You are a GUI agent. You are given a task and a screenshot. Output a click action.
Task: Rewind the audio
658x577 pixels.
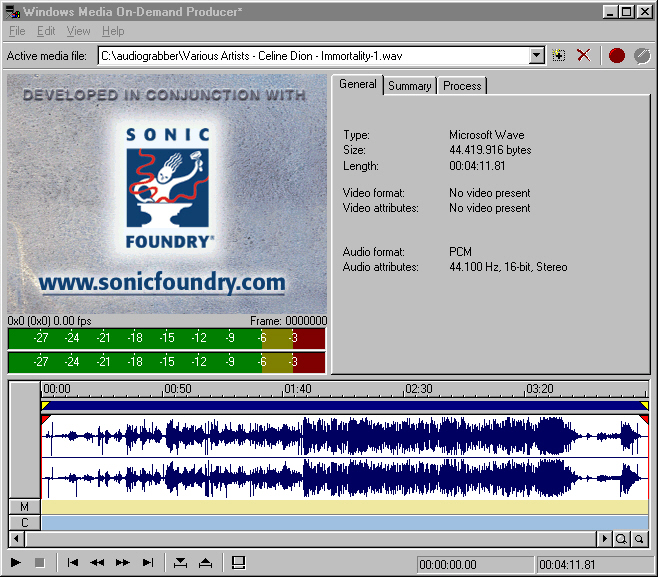pos(97,562)
